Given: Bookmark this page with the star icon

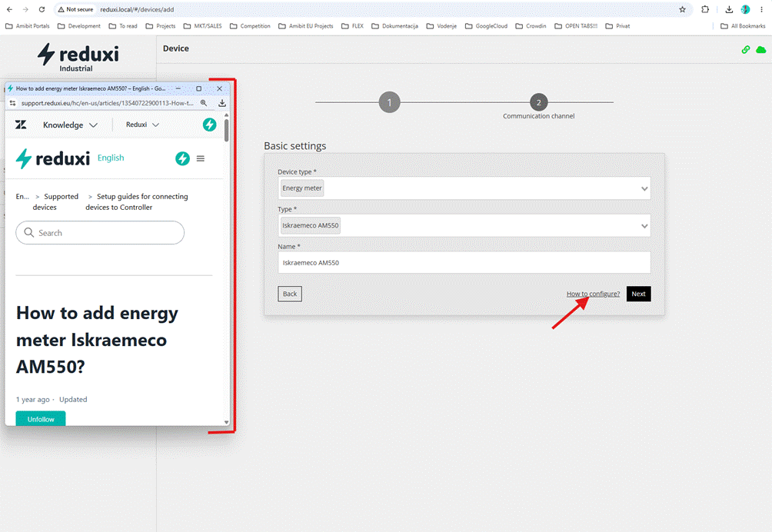Looking at the screenshot, I should pos(682,9).
